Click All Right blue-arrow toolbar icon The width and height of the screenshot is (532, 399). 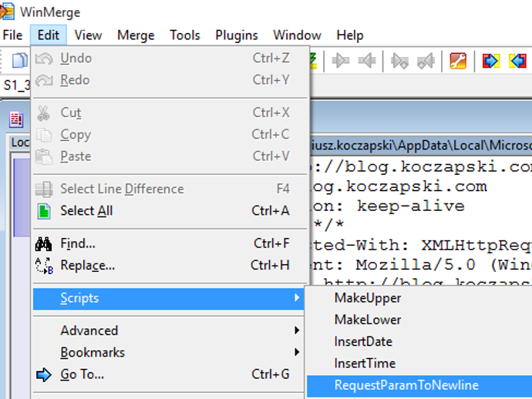[491, 61]
